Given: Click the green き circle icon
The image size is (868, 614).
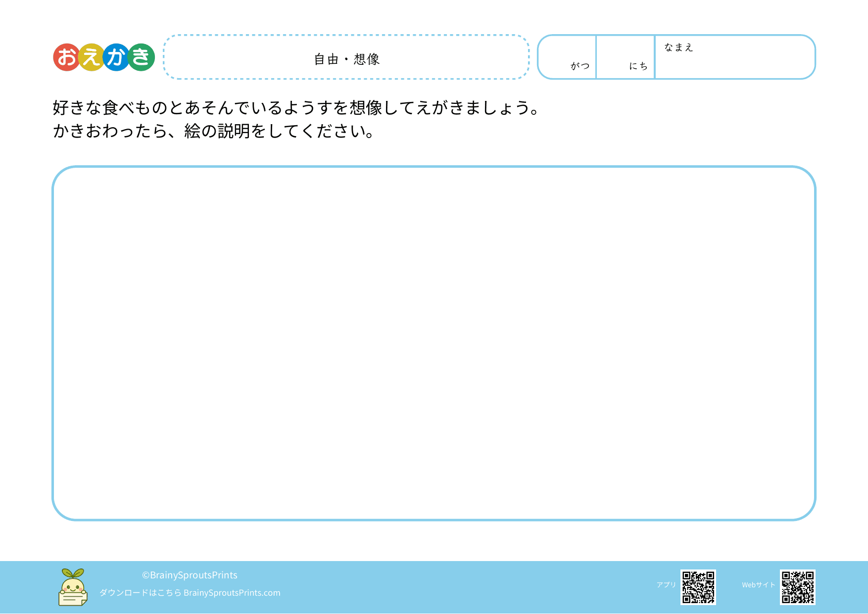Looking at the screenshot, I should [x=142, y=57].
